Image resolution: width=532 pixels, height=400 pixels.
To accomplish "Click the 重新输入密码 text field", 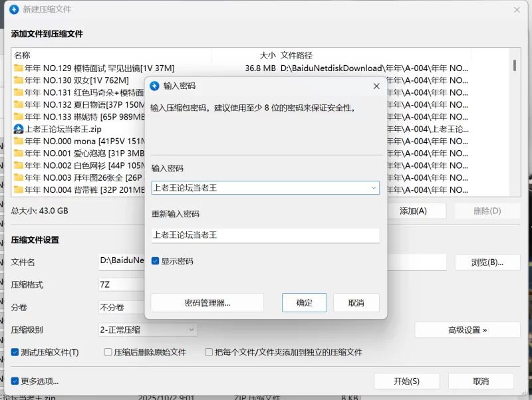I will tap(265, 235).
